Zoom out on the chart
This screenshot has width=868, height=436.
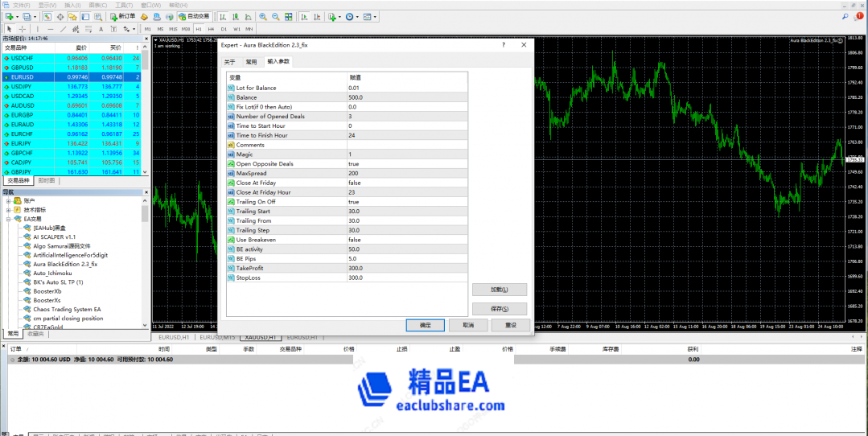click(276, 17)
